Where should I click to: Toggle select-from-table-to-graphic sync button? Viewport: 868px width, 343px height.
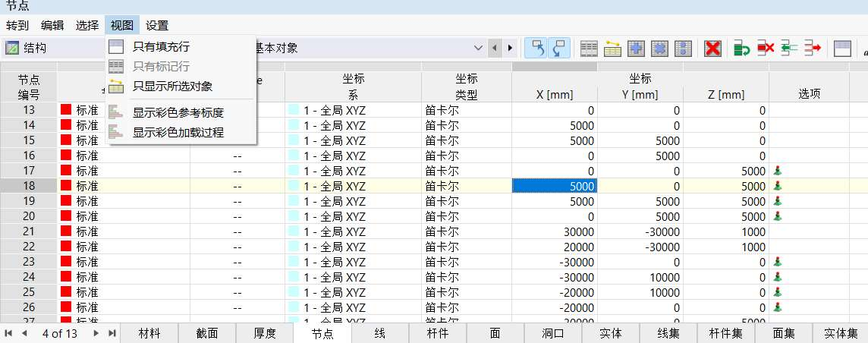point(536,48)
